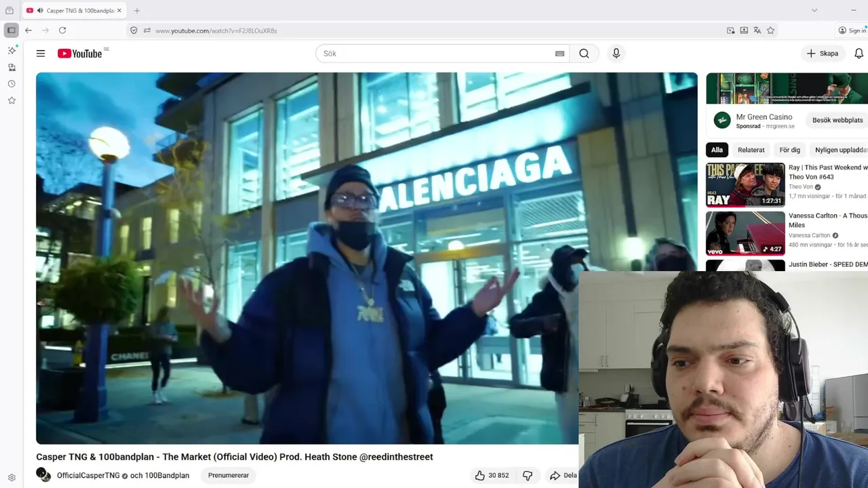
Task: Open the Vanessa Carlton video thumbnail
Action: [x=745, y=233]
